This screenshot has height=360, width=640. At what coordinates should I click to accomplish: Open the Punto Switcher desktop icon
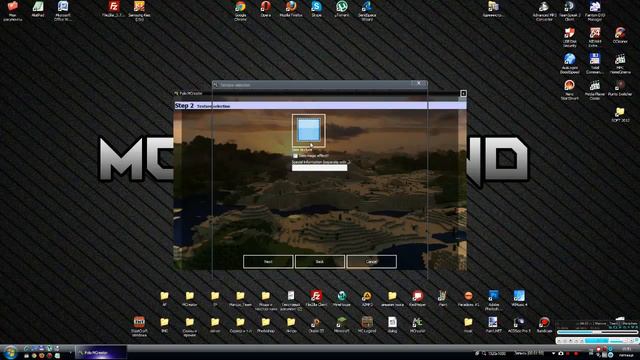[x=620, y=88]
